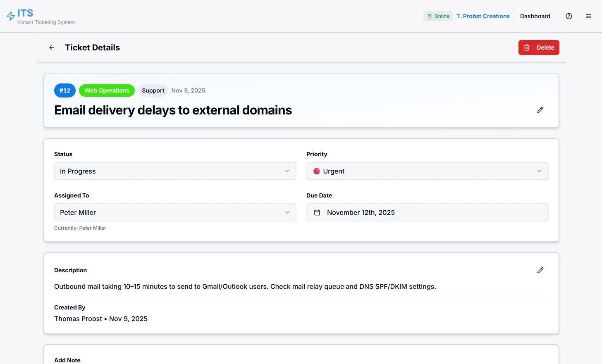This screenshot has width=602, height=364.
Task: Click the red Urgent priority color dot
Action: click(316, 171)
